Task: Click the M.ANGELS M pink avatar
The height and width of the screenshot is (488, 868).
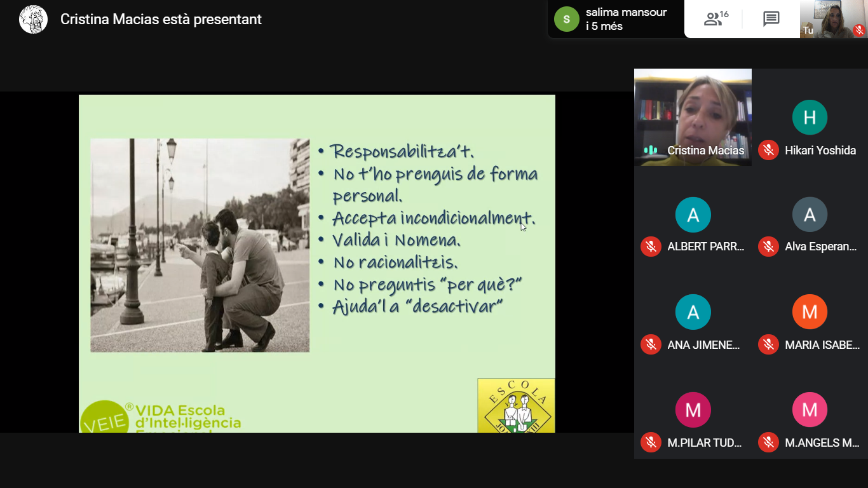Action: click(810, 409)
